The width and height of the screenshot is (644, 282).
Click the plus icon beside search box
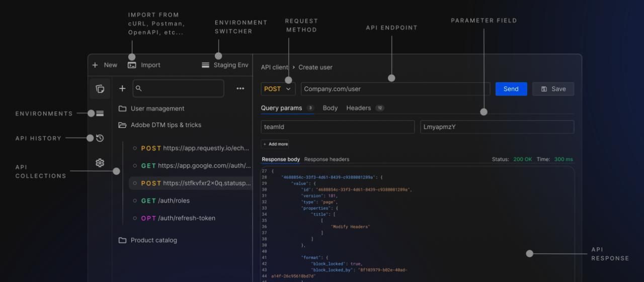[122, 88]
